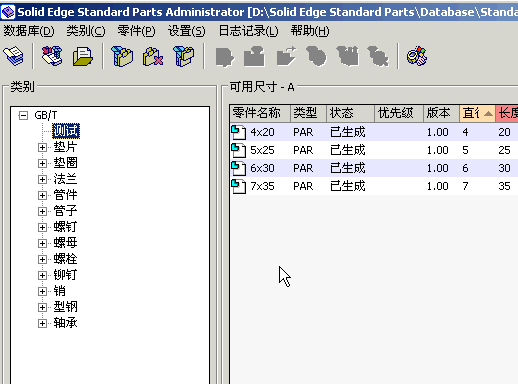Click the second greyed-out part toolbar icon
The width and height of the screenshot is (518, 384).
pos(254,56)
